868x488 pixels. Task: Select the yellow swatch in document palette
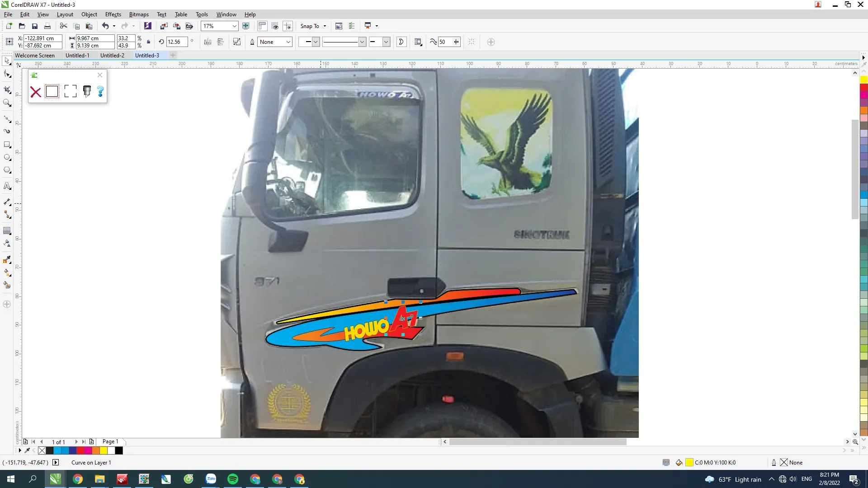pyautogui.click(x=104, y=450)
